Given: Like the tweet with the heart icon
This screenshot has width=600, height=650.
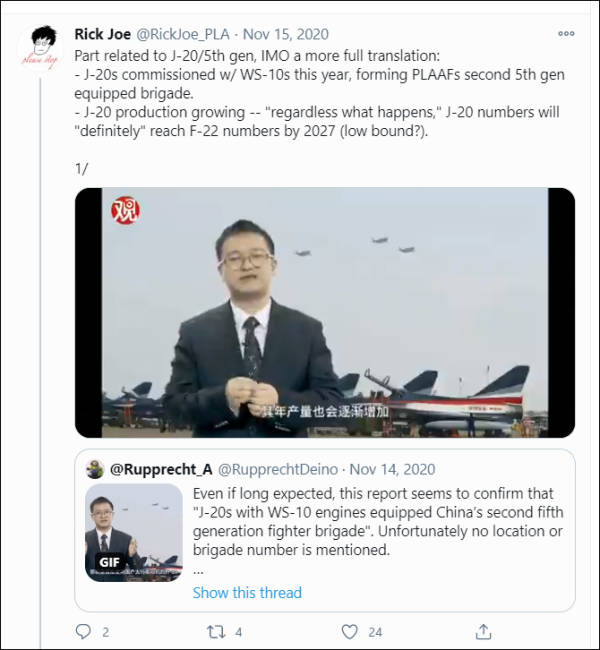Looking at the screenshot, I should coord(349,631).
